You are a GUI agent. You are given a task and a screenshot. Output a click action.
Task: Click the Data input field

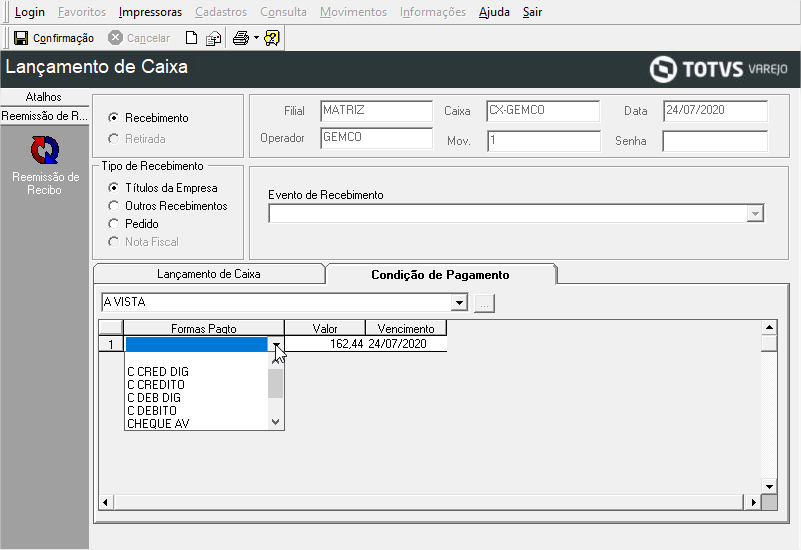tap(715, 111)
